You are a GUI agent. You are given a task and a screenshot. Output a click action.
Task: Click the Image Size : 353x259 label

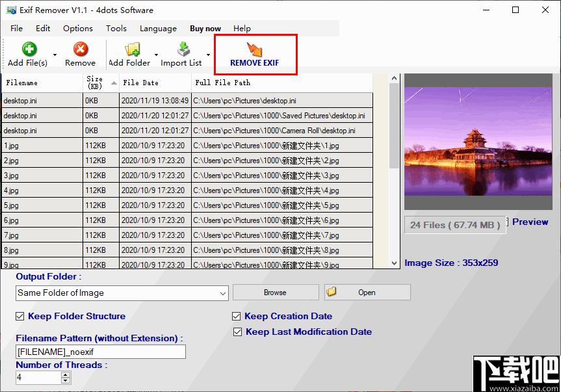click(x=451, y=263)
